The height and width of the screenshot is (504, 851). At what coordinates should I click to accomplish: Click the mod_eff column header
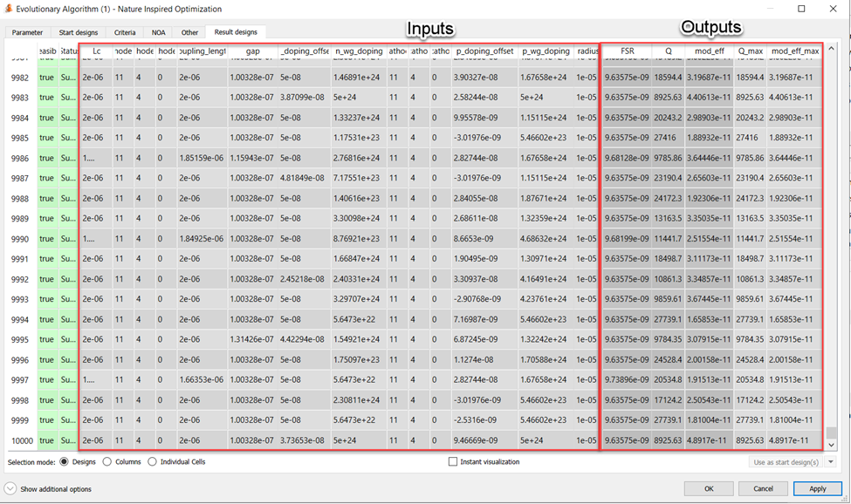point(710,51)
